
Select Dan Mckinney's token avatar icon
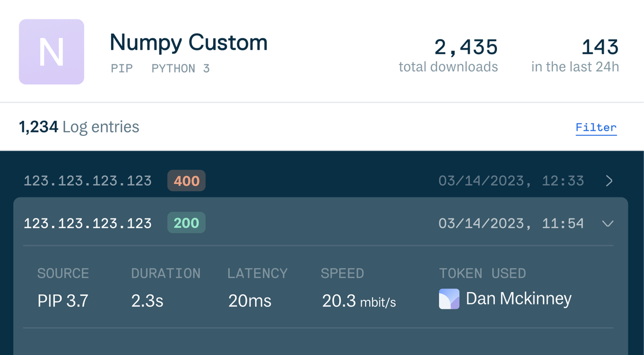(450, 299)
